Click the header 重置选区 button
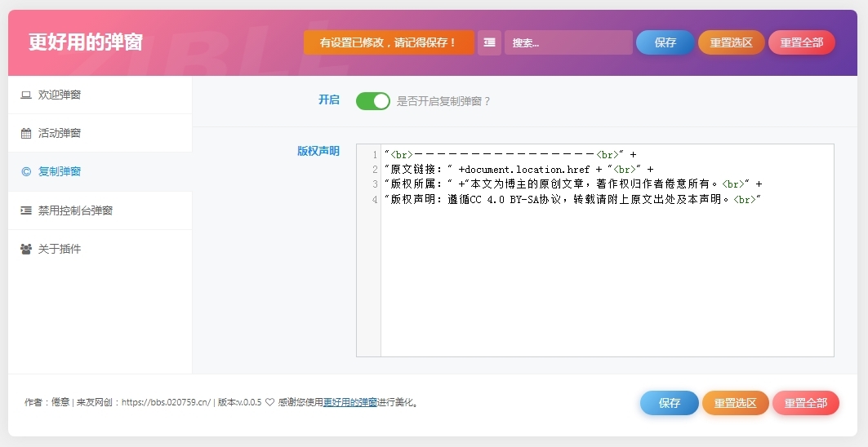 point(731,42)
